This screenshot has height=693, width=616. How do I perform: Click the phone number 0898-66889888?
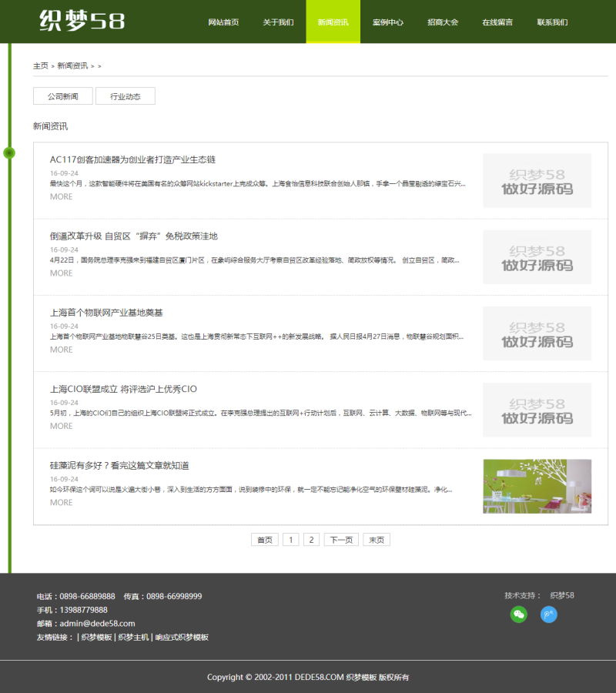[x=87, y=596]
